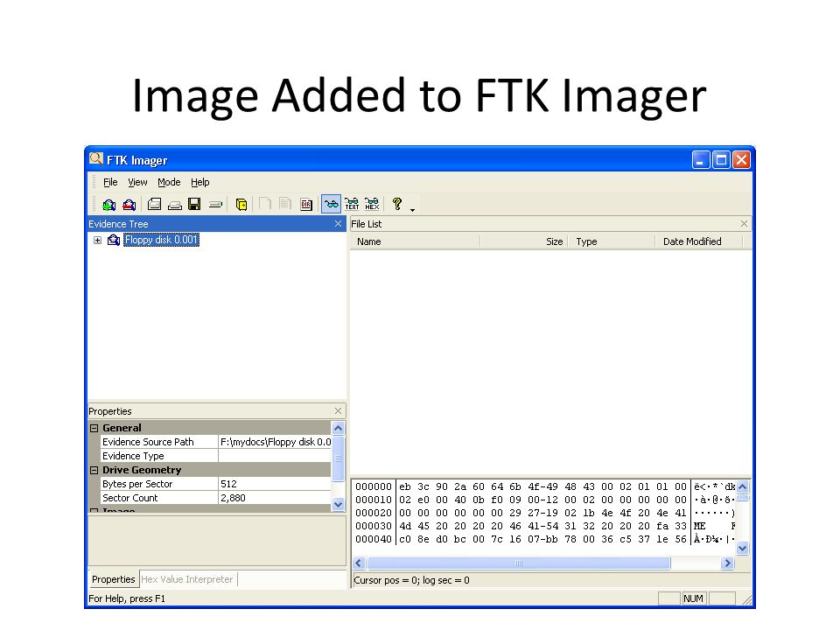Click the hex viewer horizontal scrollbar thumb
This screenshot has height=630, width=840.
click(519, 563)
